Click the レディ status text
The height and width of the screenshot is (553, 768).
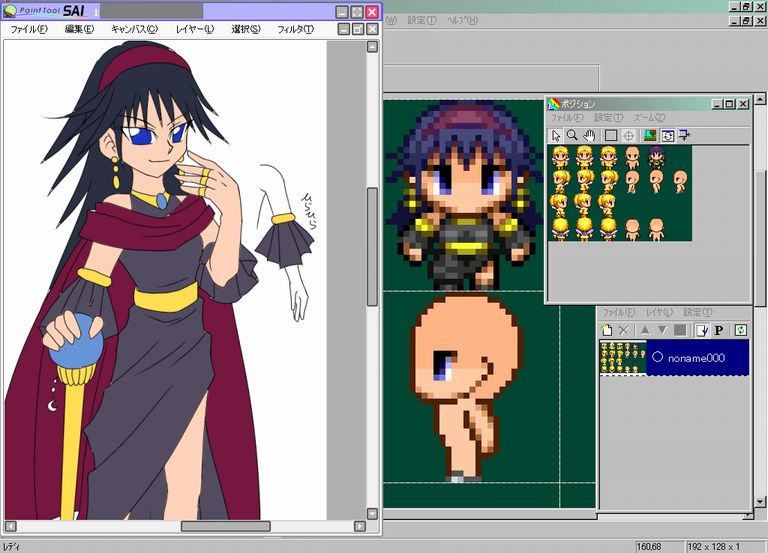[x=11, y=547]
